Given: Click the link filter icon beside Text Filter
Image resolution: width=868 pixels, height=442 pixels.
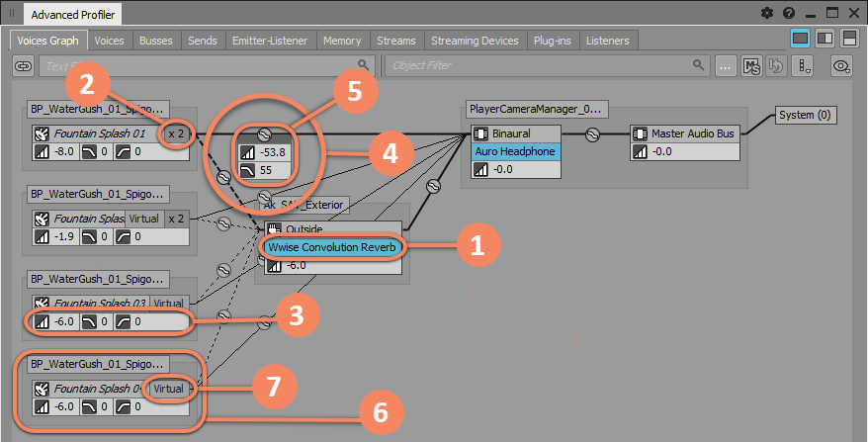Looking at the screenshot, I should [24, 66].
